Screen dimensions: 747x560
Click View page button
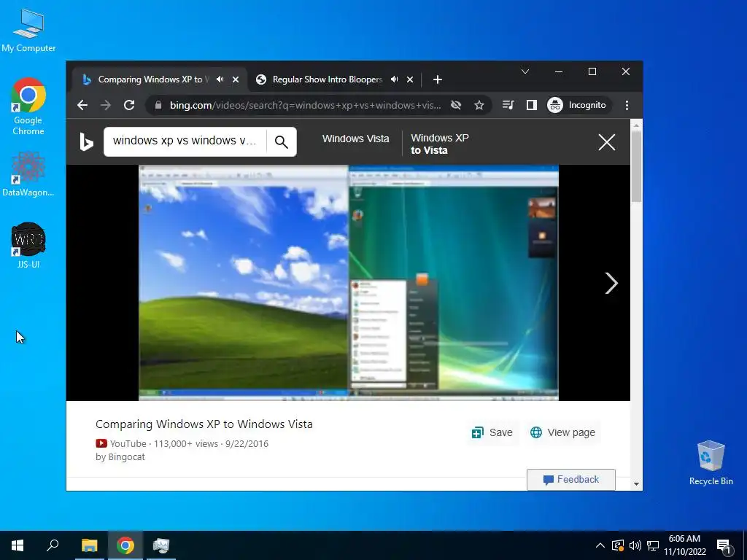(562, 432)
